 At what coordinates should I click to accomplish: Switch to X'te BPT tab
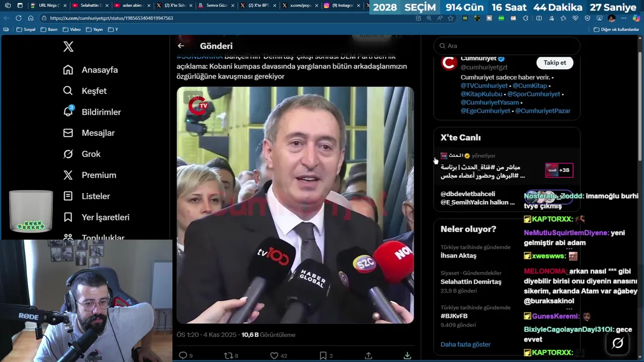258,6
